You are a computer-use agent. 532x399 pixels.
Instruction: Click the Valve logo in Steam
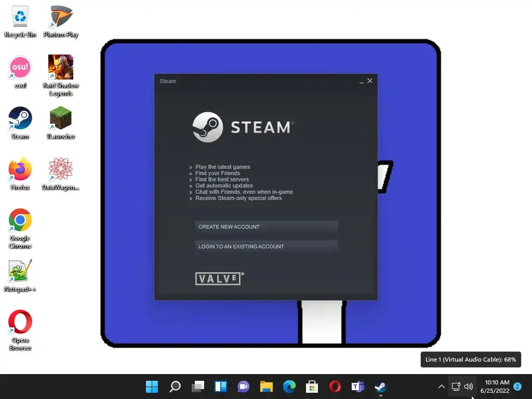coord(219,278)
